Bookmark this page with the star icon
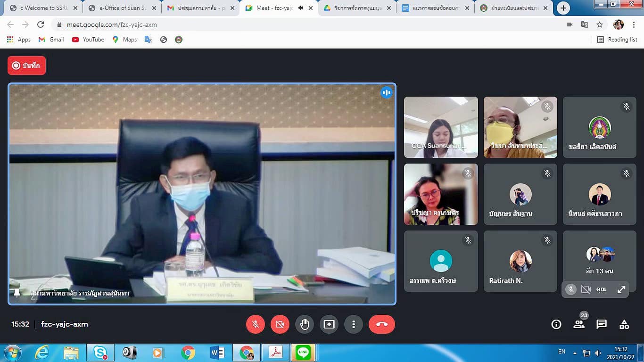 tap(600, 25)
